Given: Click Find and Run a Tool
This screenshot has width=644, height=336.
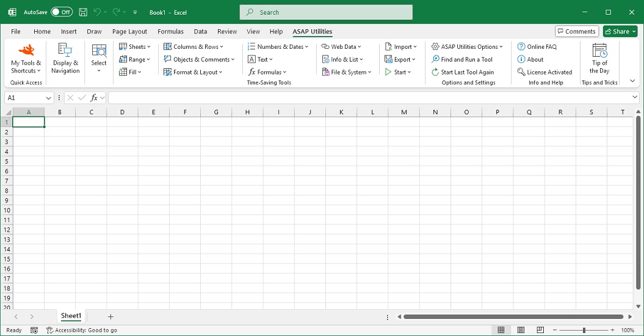Looking at the screenshot, I should click(x=462, y=60).
